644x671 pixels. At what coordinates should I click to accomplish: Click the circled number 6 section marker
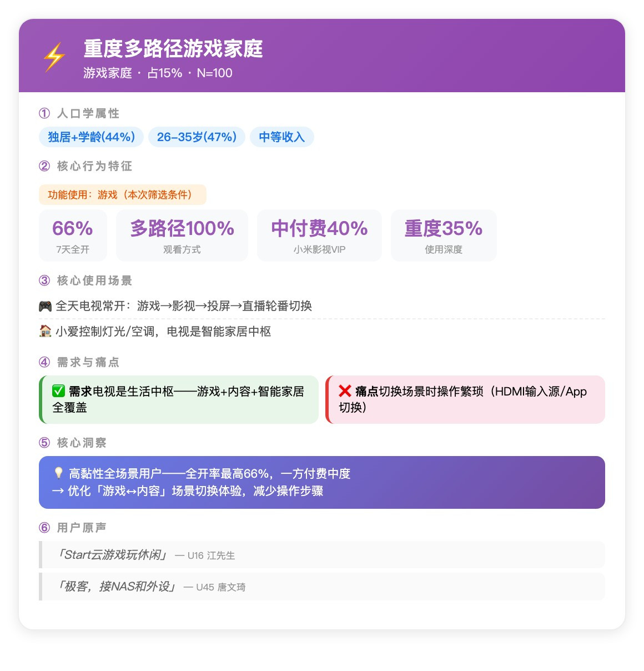pyautogui.click(x=44, y=528)
